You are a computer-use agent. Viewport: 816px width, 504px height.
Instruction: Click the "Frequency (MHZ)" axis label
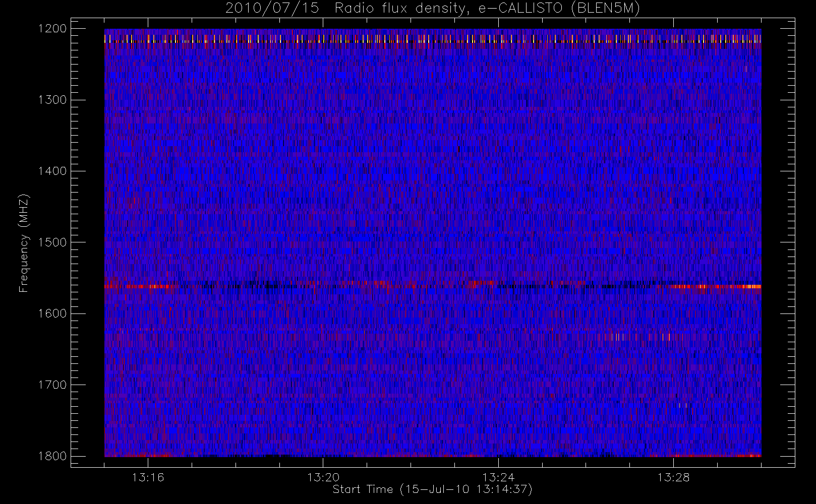[x=23, y=243]
